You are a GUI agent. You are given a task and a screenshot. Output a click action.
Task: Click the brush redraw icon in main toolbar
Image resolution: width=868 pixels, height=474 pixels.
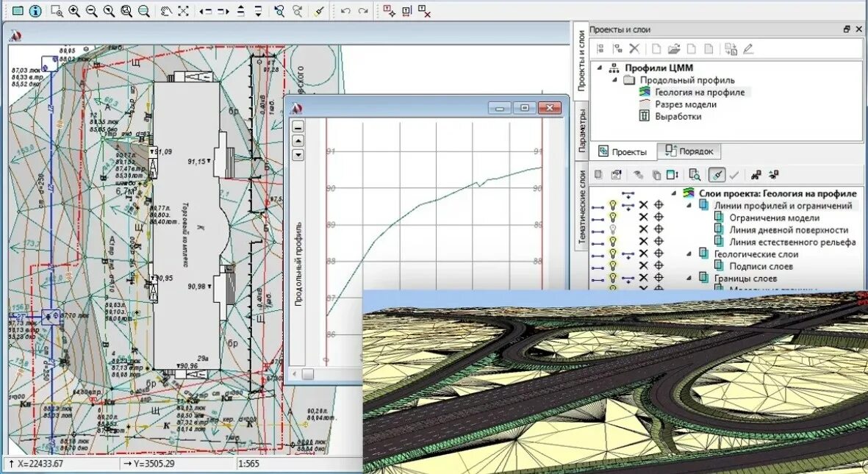coord(318,10)
